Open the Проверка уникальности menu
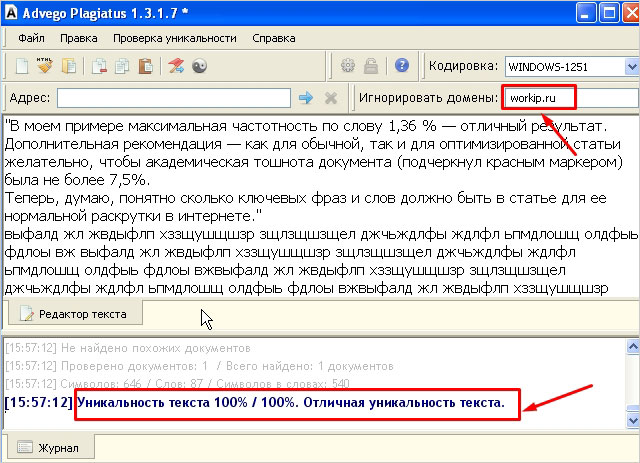Viewport: 640px width, 463px height. (x=175, y=38)
